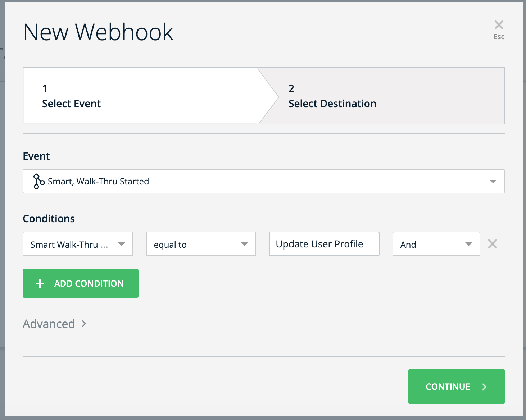Click the plus icon on Add Condition

(x=40, y=283)
